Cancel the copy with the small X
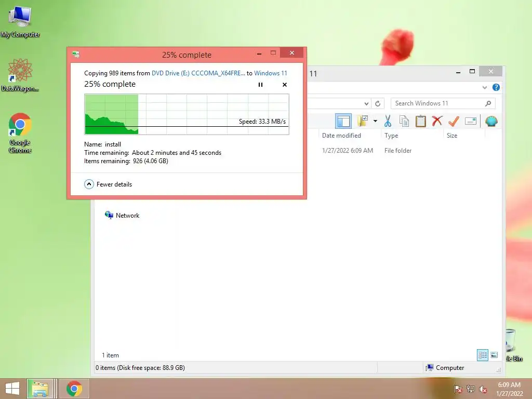 click(285, 85)
